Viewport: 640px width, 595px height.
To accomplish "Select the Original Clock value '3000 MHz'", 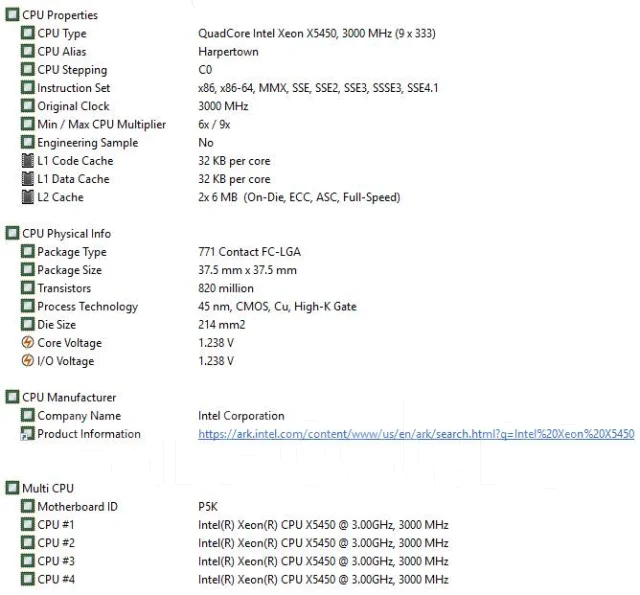I will 223,106.
